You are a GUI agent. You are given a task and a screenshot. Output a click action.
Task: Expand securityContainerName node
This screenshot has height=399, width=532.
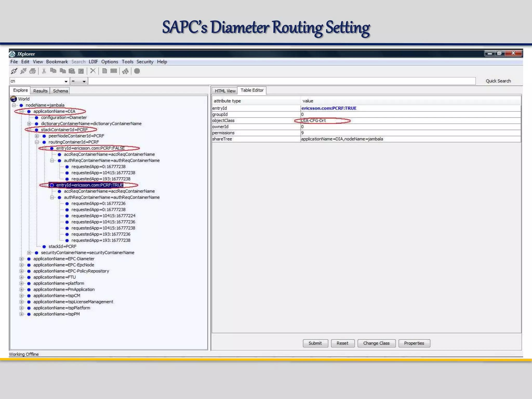pos(29,253)
